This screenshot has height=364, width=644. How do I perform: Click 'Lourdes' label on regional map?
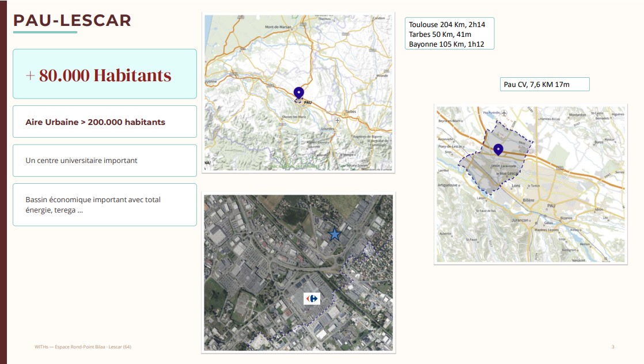point(327,128)
